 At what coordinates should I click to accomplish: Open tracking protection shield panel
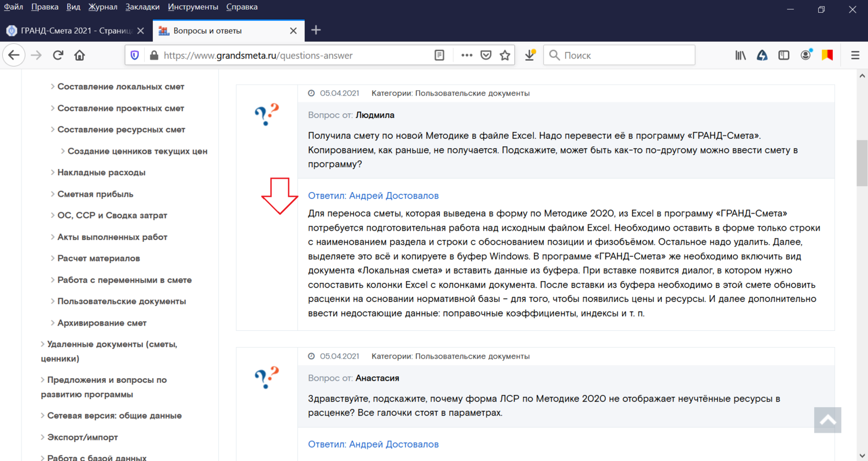pyautogui.click(x=135, y=56)
